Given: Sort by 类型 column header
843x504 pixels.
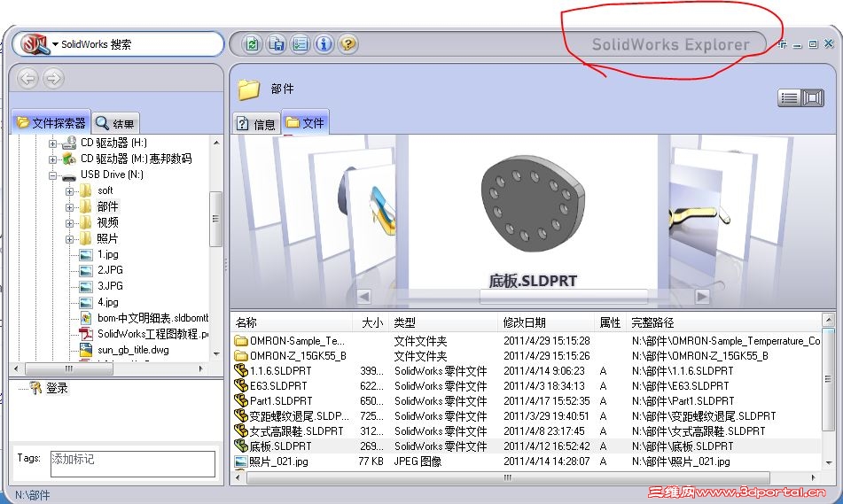Looking at the screenshot, I should click(x=443, y=322).
